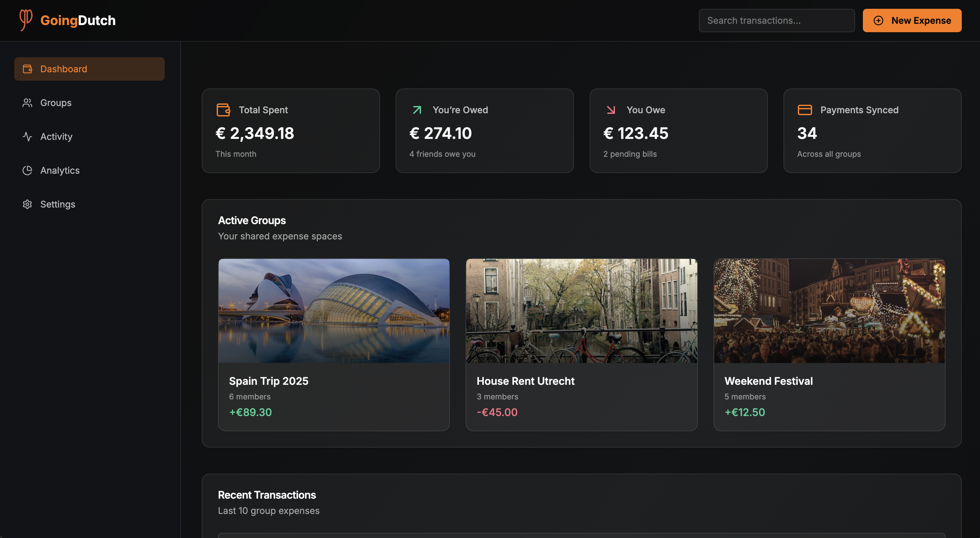
Task: Open the Groups menu item
Action: [x=56, y=103]
